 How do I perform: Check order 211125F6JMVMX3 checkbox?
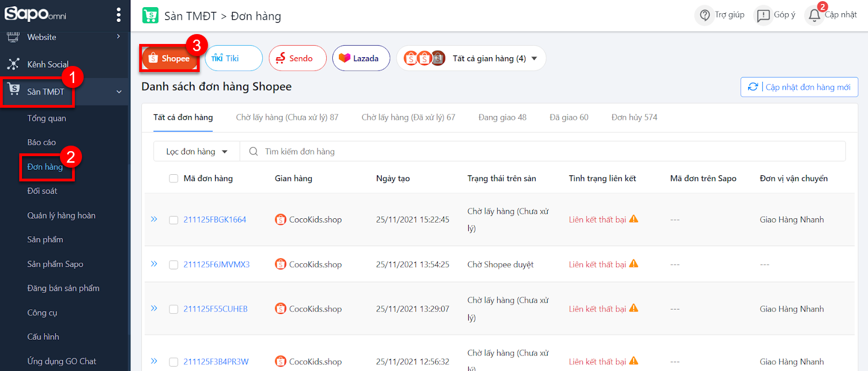tap(173, 264)
